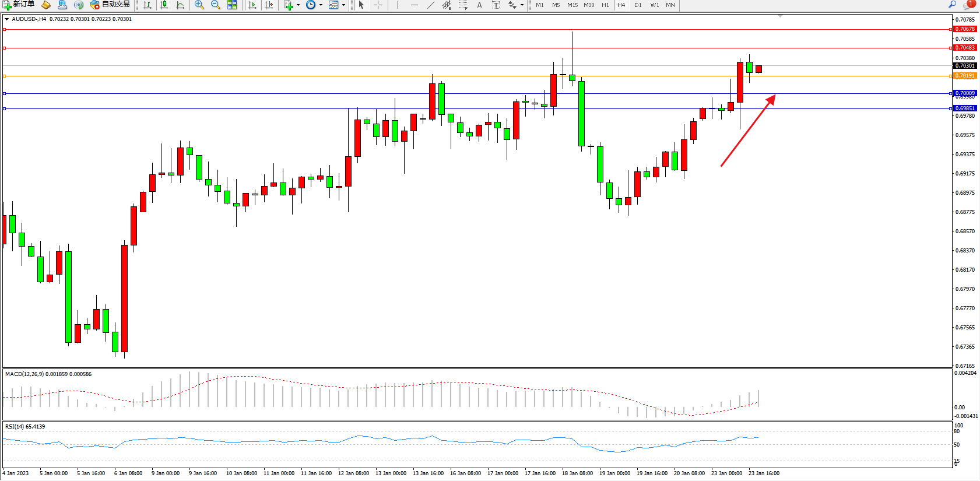Expand the chart templates dropdown arrow

(343, 5)
